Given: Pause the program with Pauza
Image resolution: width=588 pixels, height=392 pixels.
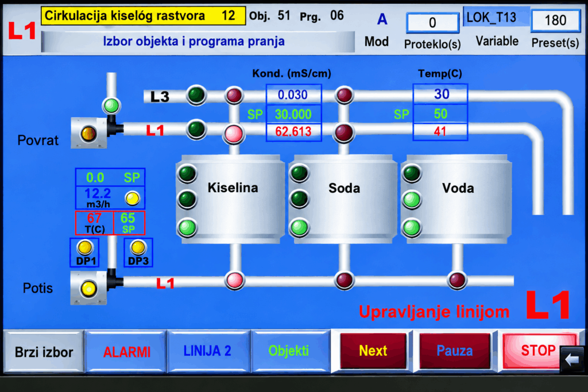Looking at the screenshot, I should (x=455, y=351).
